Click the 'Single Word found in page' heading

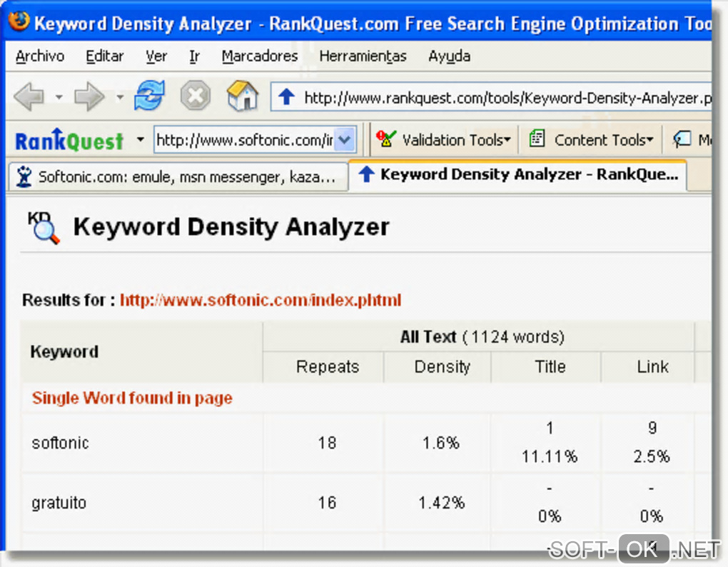132,398
